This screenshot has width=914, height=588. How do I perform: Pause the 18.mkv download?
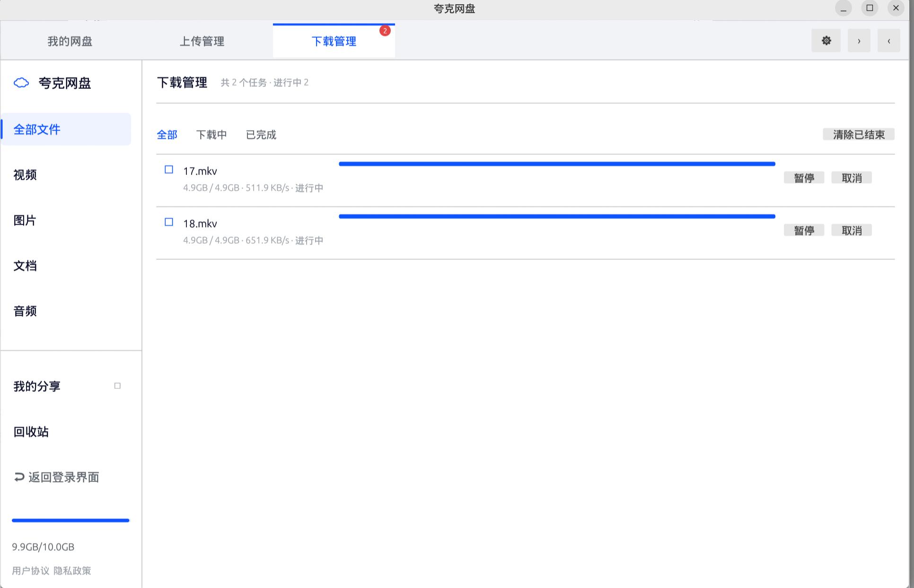(x=804, y=230)
